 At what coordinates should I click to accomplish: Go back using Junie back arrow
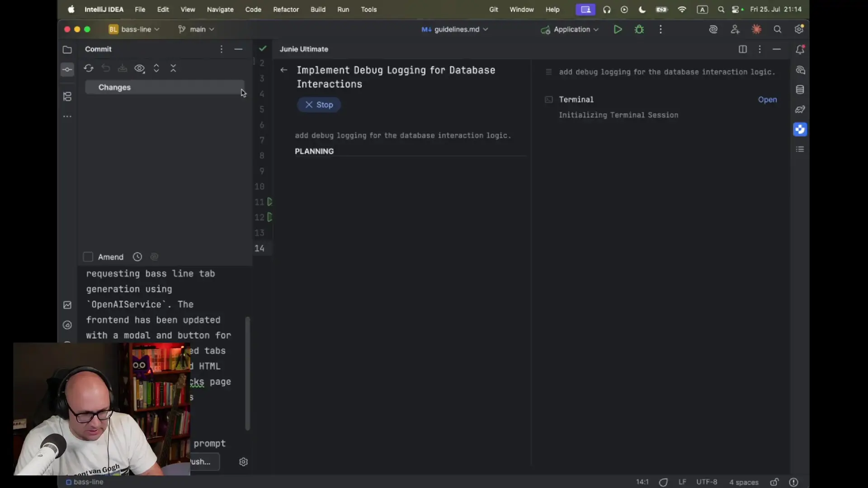(x=284, y=70)
